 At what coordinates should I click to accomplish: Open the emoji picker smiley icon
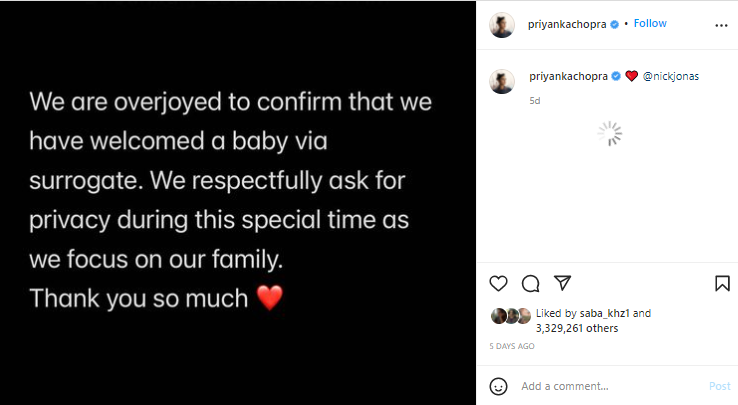click(x=499, y=386)
